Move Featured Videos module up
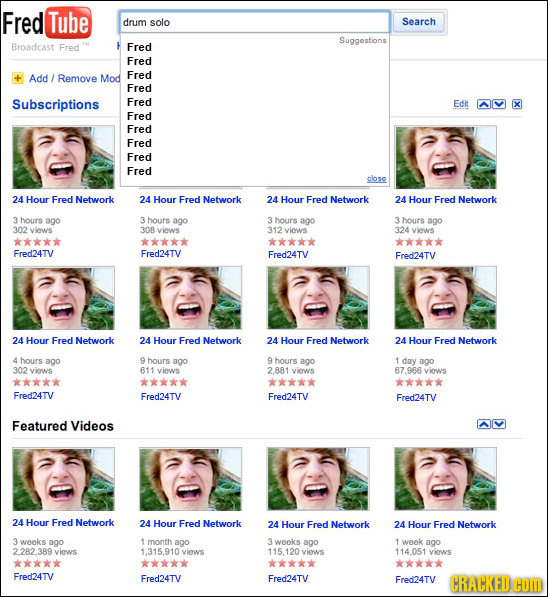This screenshot has width=548, height=597. pyautogui.click(x=484, y=424)
